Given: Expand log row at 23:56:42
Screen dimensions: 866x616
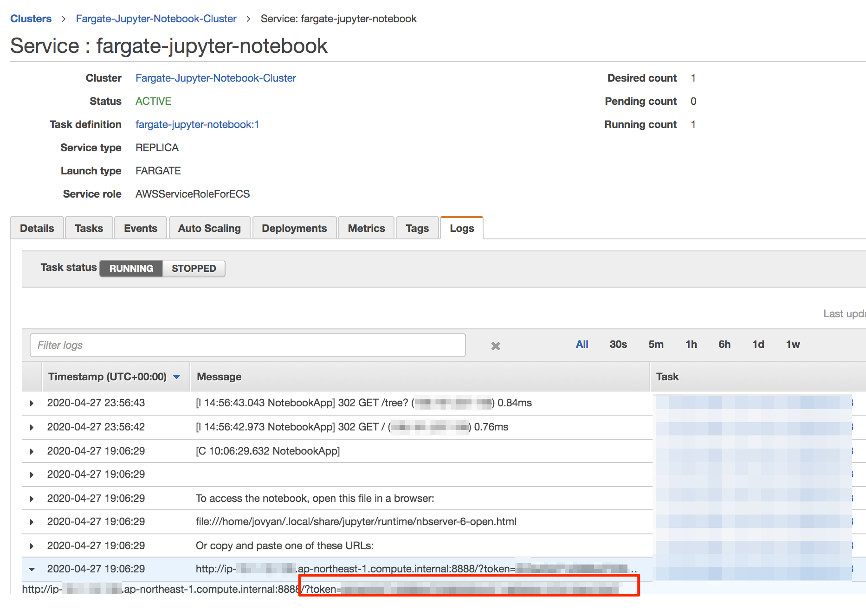Looking at the screenshot, I should [32, 427].
